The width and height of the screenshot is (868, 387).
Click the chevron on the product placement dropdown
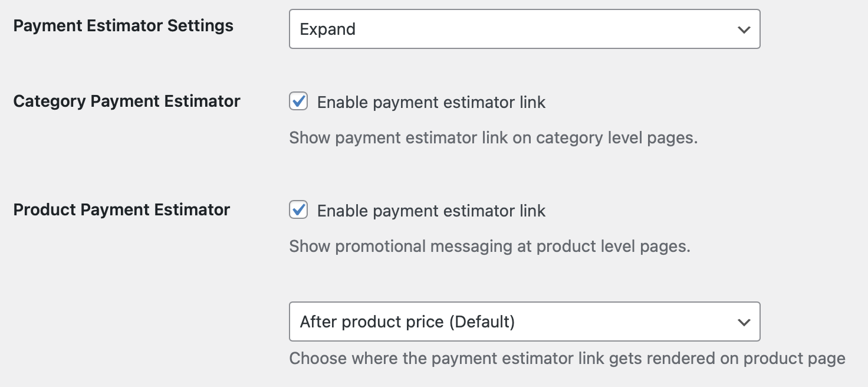point(744,322)
